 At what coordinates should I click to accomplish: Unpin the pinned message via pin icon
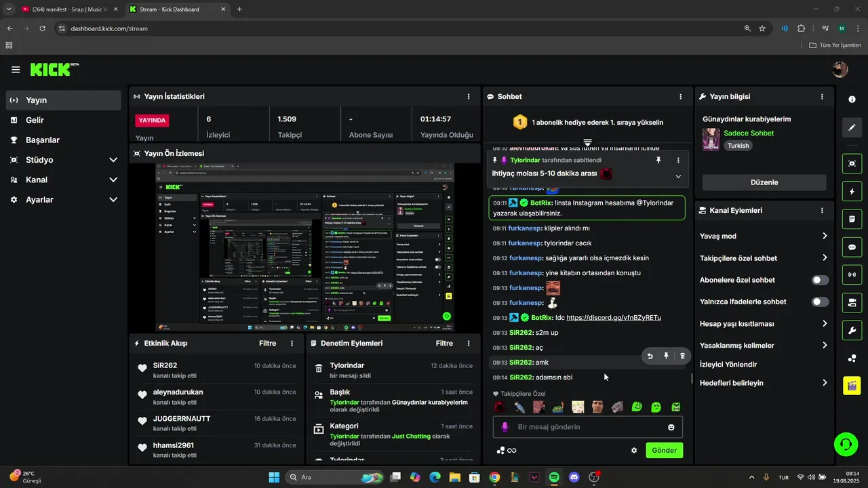[658, 160]
